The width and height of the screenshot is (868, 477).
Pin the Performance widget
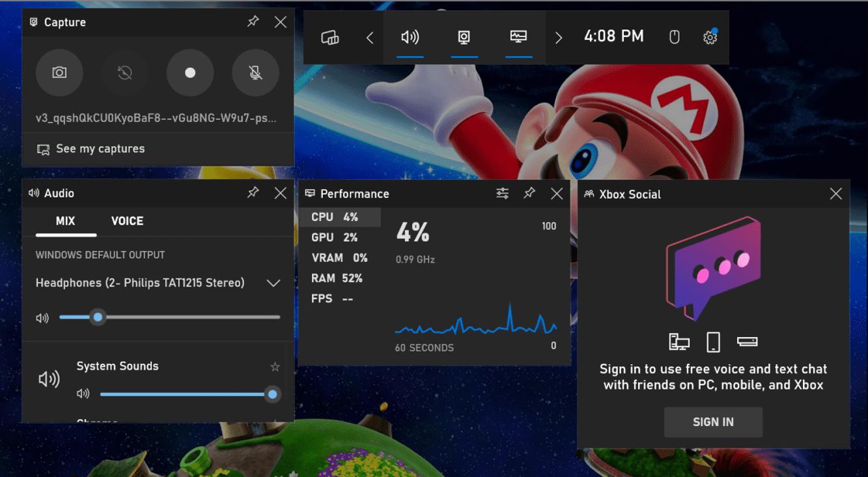[529, 193]
